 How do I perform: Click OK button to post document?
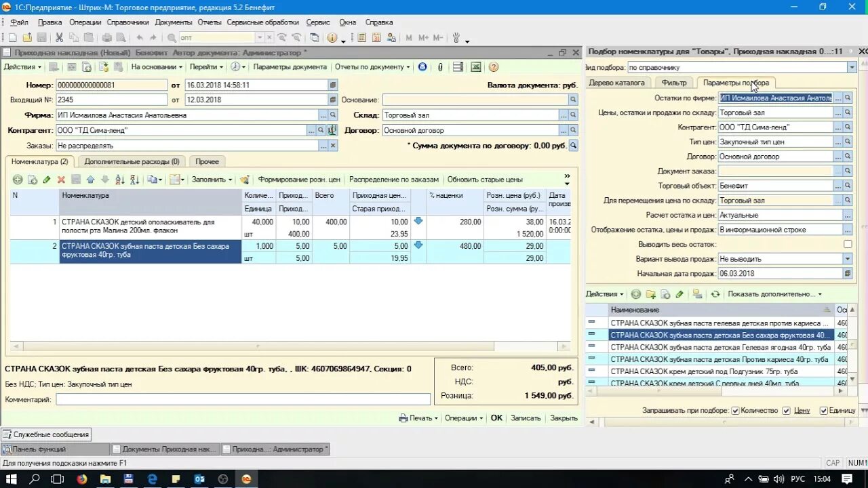(x=496, y=418)
